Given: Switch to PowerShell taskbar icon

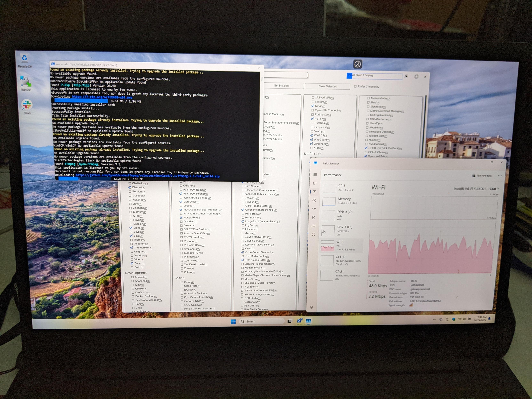Looking at the screenshot, I should click(299, 321).
